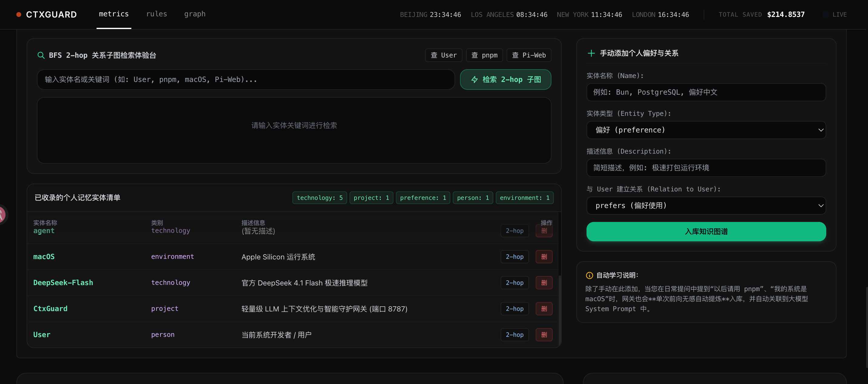This screenshot has height=384, width=868.
Task: Open the rules tab
Action: tap(156, 14)
